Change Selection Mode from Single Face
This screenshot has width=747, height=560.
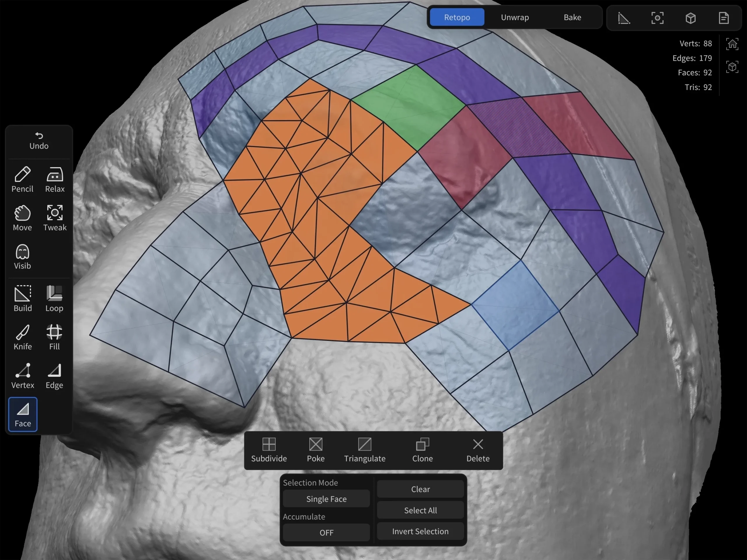click(x=326, y=498)
